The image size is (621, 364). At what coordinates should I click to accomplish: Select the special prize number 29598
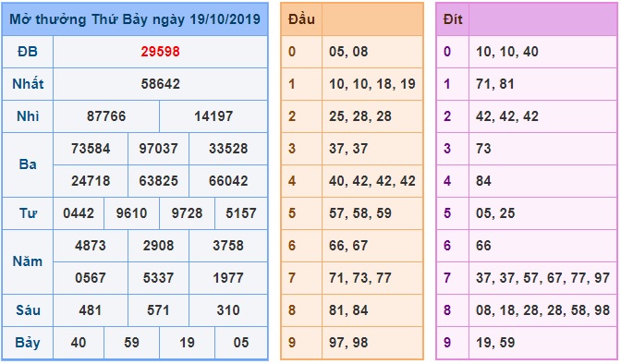tap(160, 52)
